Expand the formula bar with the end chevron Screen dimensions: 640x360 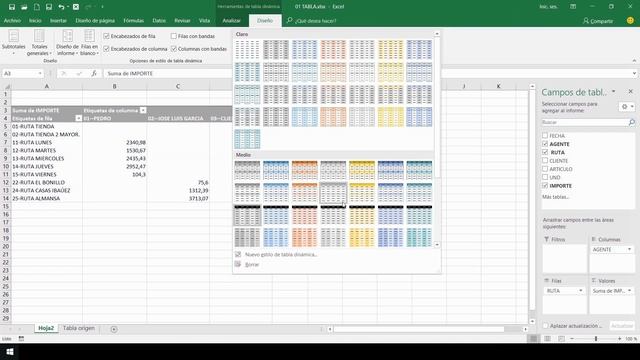click(x=634, y=73)
